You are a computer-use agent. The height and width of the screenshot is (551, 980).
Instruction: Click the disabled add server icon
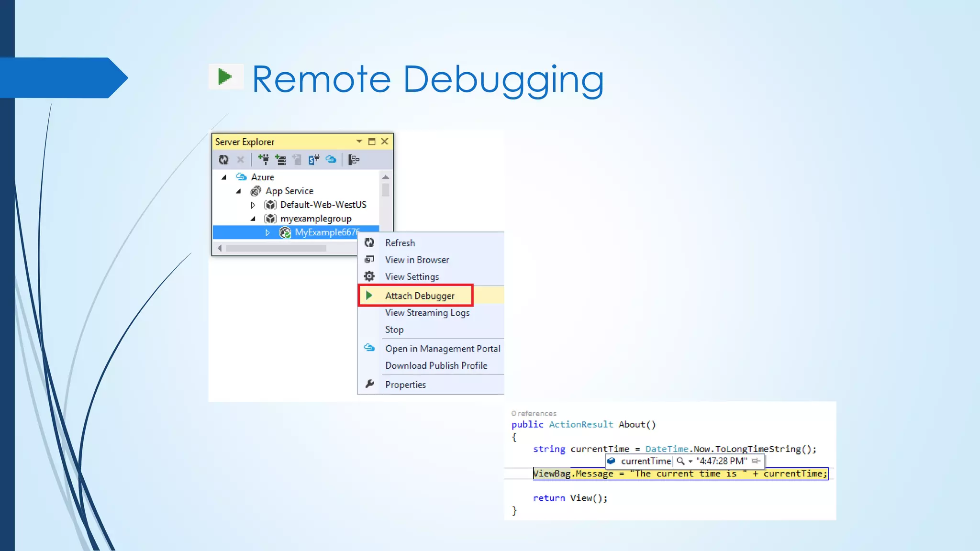[x=297, y=160]
